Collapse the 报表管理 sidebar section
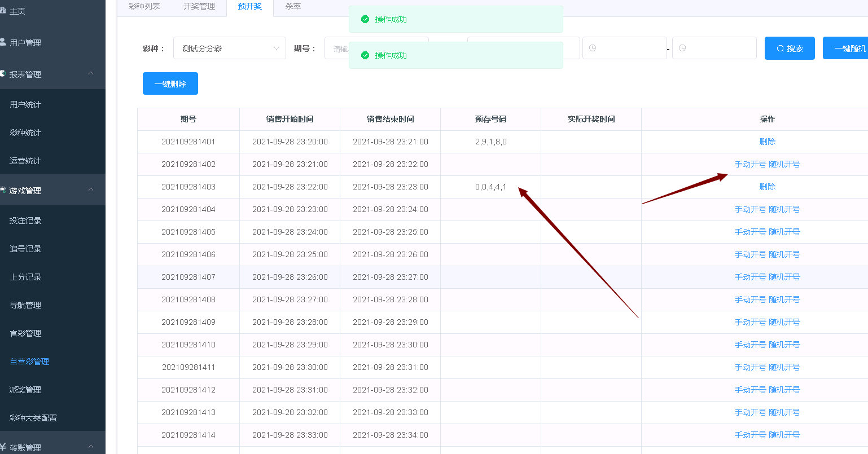Screen dimensions: 868x454 pyautogui.click(x=91, y=74)
